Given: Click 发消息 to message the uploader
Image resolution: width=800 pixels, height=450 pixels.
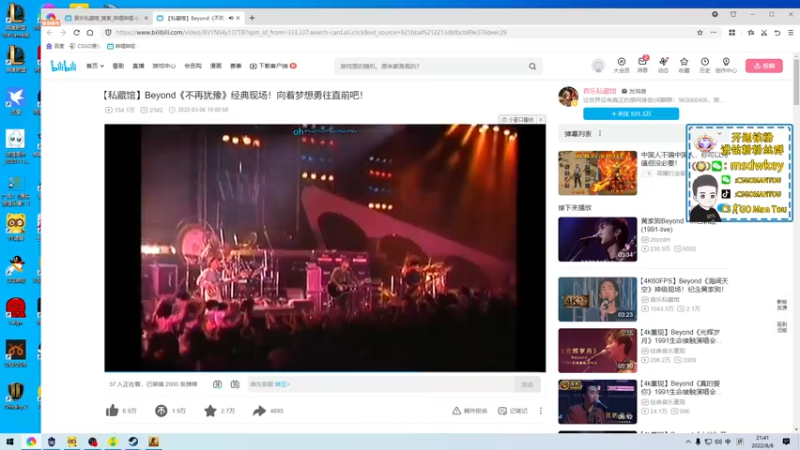Looking at the screenshot, I should [634, 91].
